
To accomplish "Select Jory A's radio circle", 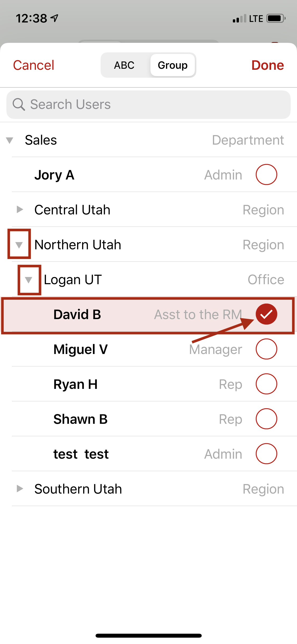I will pos(266,174).
